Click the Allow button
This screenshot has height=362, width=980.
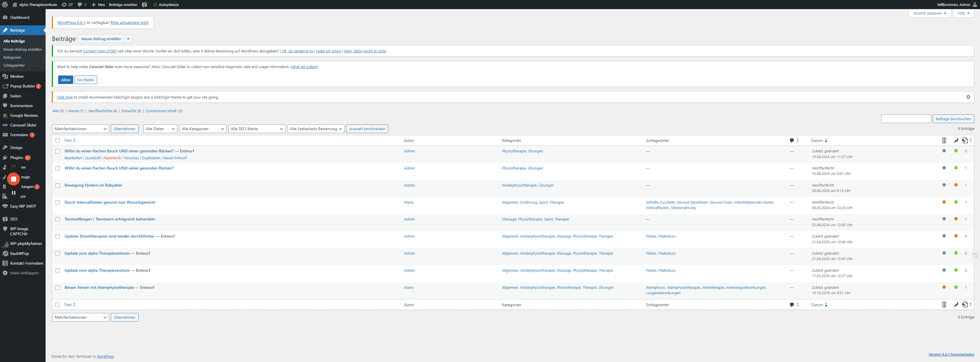(66, 80)
